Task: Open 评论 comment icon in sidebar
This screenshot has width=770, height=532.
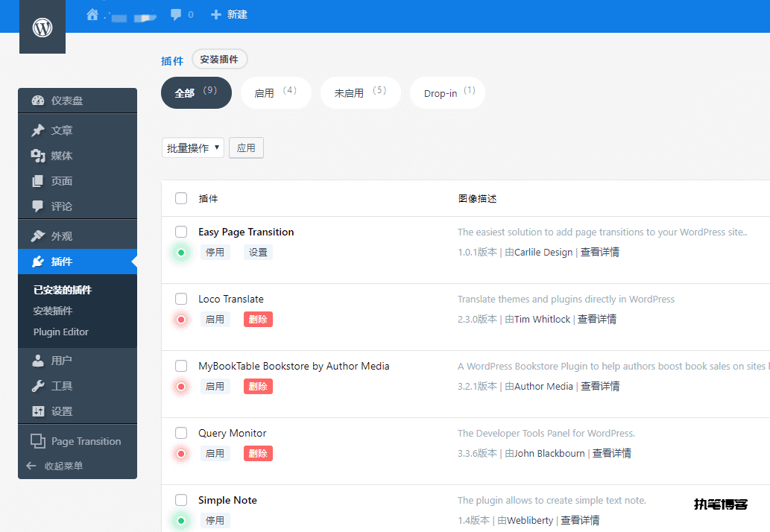Action: pos(38,206)
